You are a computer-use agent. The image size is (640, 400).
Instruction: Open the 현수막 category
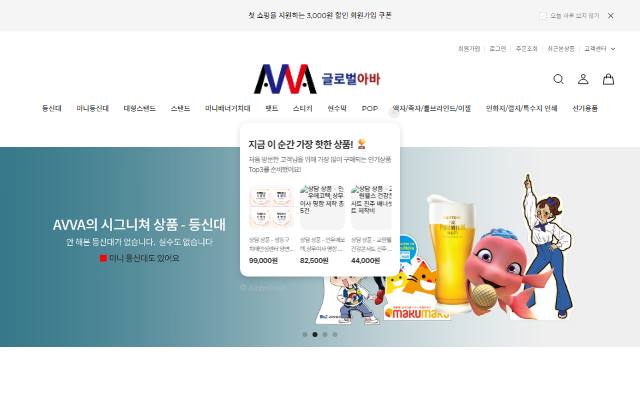[x=337, y=108]
